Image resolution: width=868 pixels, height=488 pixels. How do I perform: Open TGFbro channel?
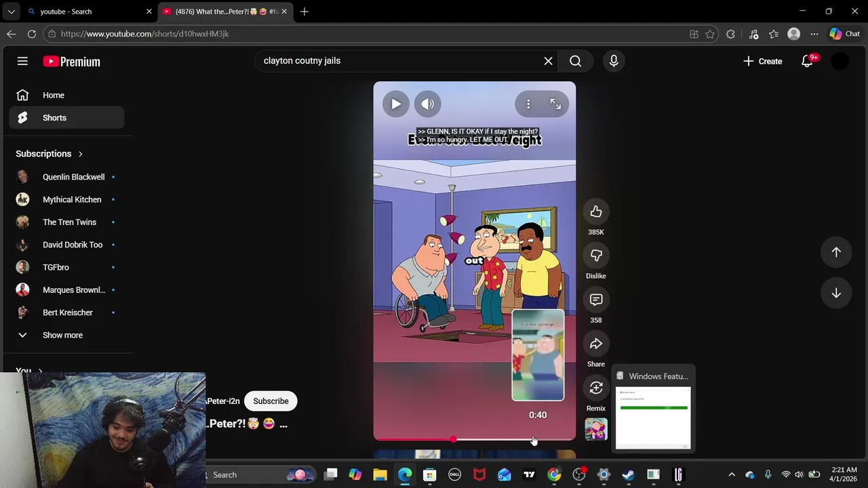pos(66,267)
